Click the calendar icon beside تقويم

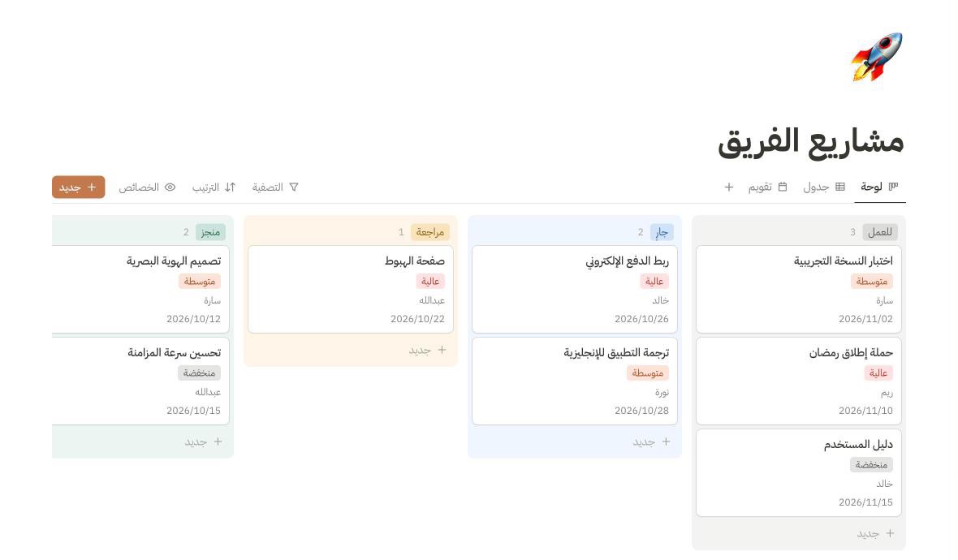pos(782,187)
